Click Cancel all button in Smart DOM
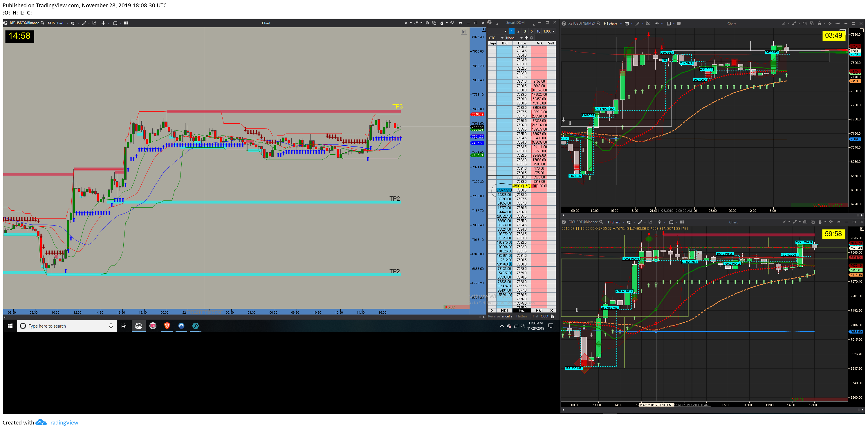 506,316
